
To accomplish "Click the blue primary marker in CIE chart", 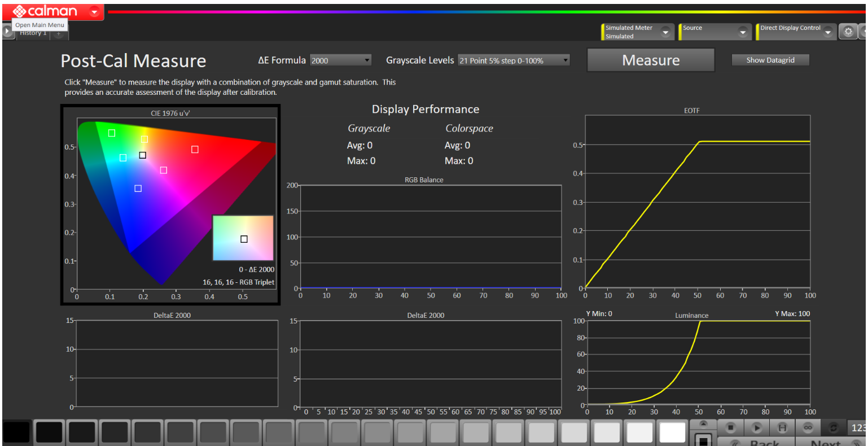I will click(138, 189).
